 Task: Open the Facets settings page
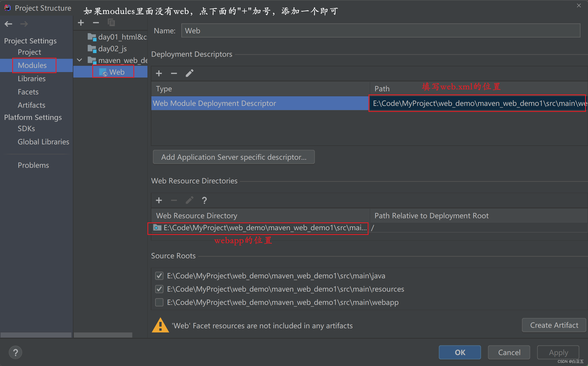pos(28,92)
